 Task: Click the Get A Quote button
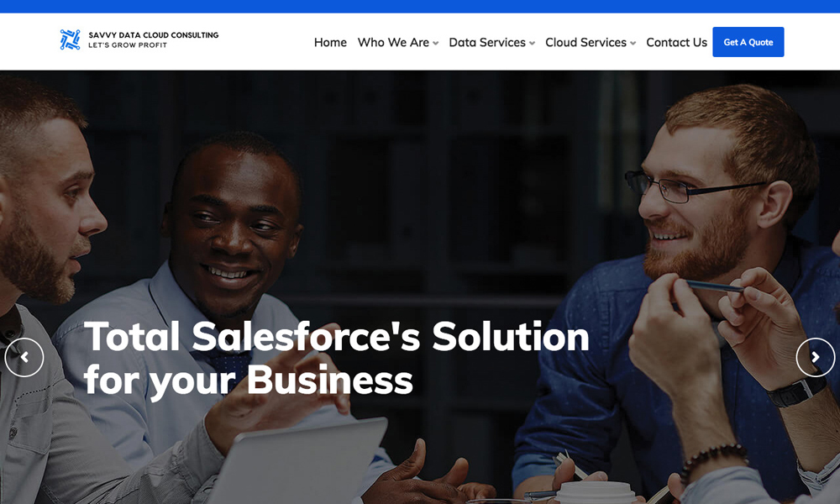coord(748,42)
